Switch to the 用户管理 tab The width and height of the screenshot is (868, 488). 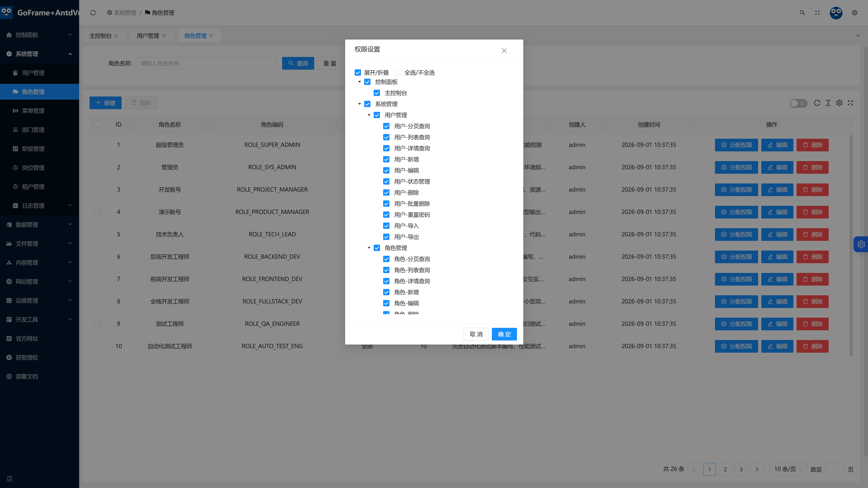click(148, 36)
